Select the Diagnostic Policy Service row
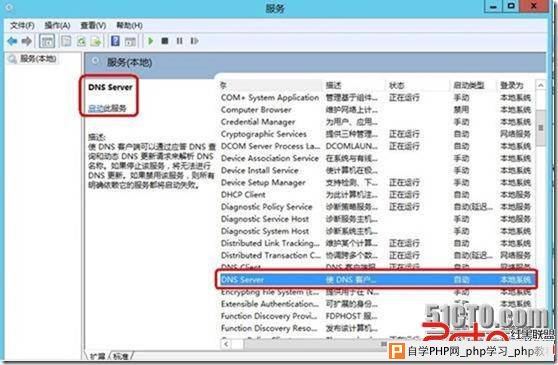Image resolution: width=558 pixels, height=365 pixels. (376, 207)
